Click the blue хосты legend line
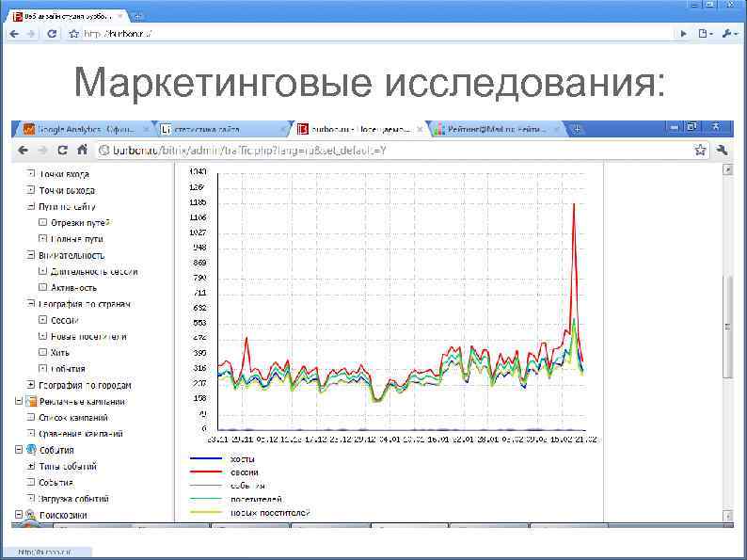 tap(206, 458)
